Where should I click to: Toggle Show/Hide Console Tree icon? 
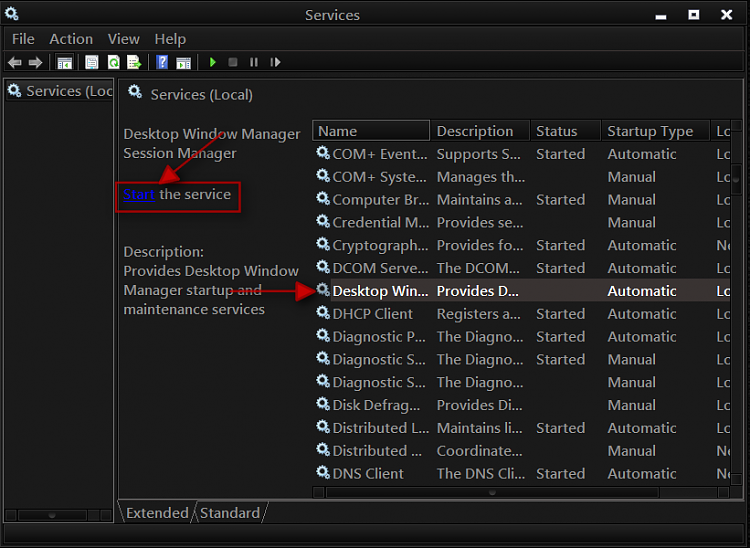pyautogui.click(x=64, y=63)
